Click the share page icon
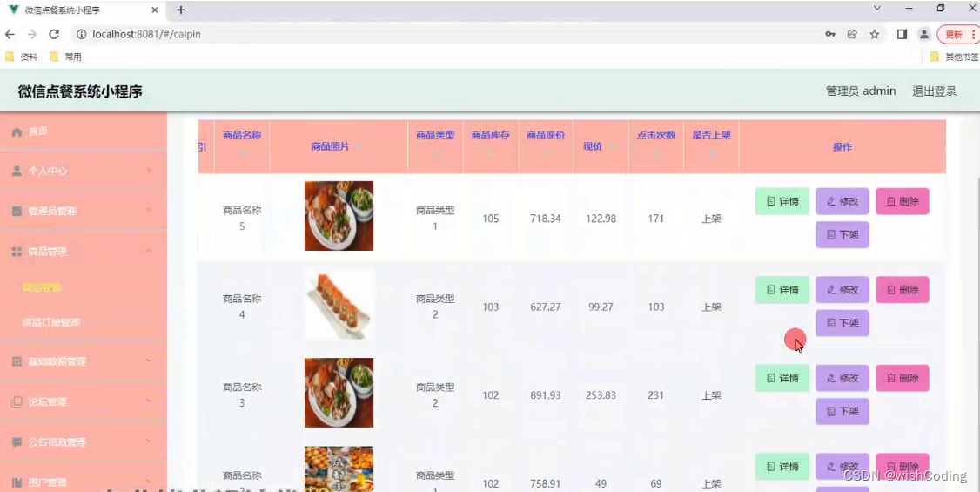Viewport: 980px width, 492px height. pyautogui.click(x=852, y=34)
